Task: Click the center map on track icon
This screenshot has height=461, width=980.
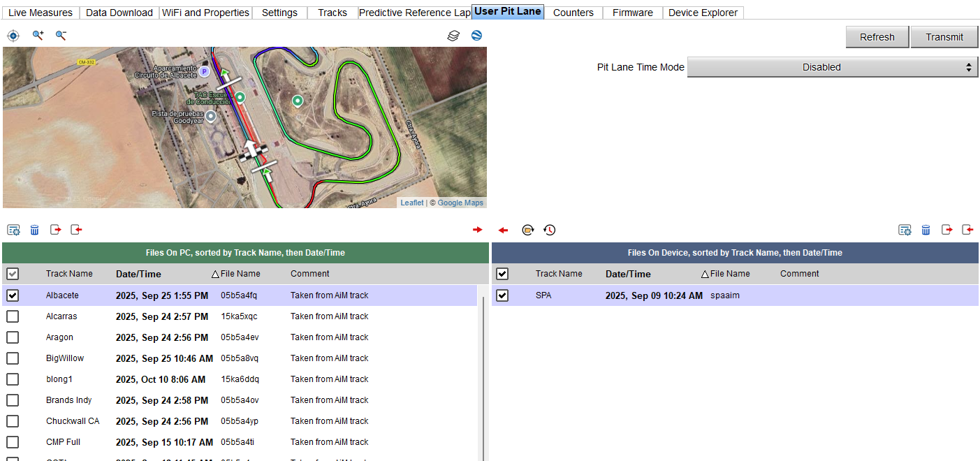Action: (13, 36)
